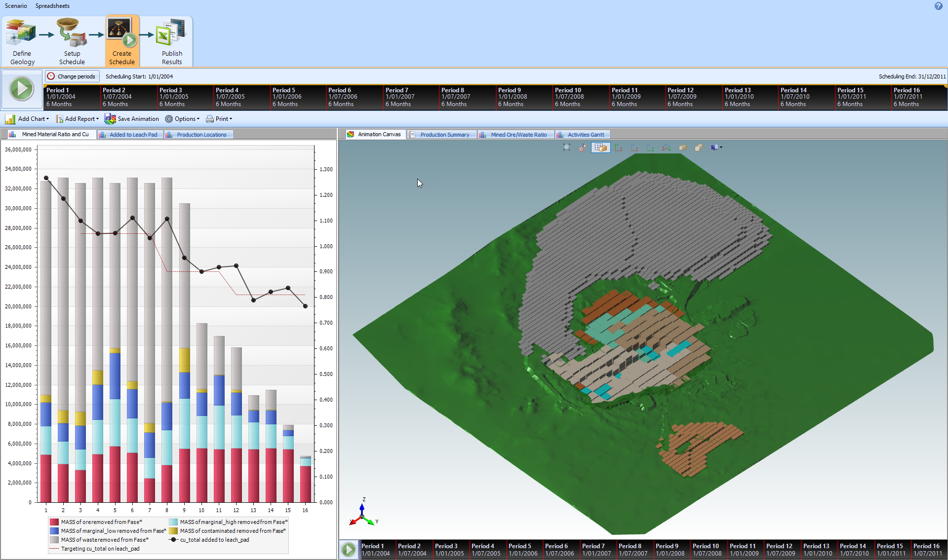
Task: Select Period 8 1/07/2007 in top timeline
Action: pyautogui.click(x=467, y=97)
